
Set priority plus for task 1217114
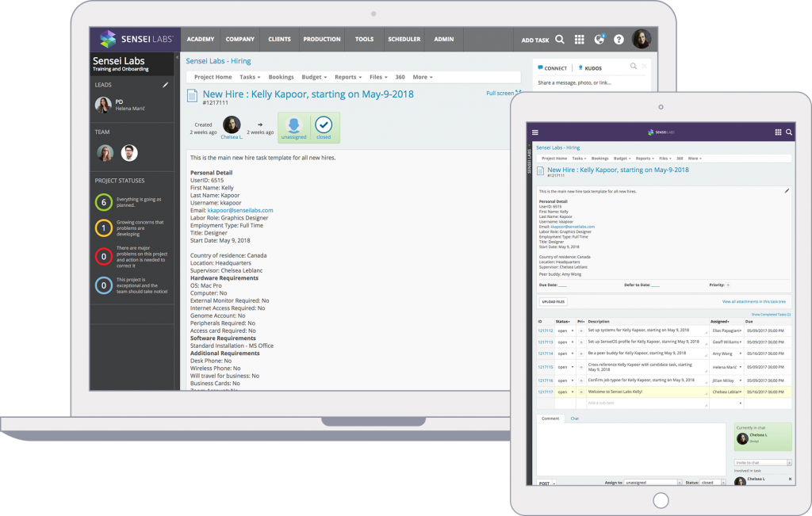[x=581, y=354]
